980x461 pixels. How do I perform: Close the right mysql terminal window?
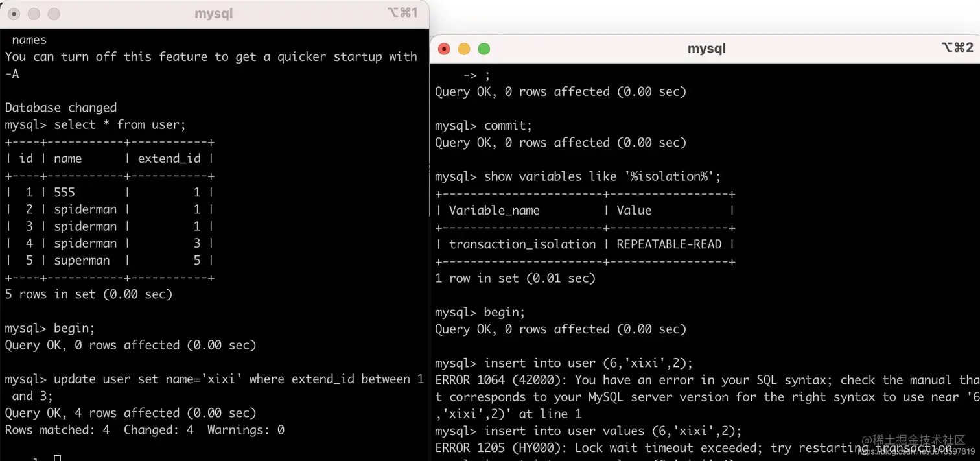(444, 49)
